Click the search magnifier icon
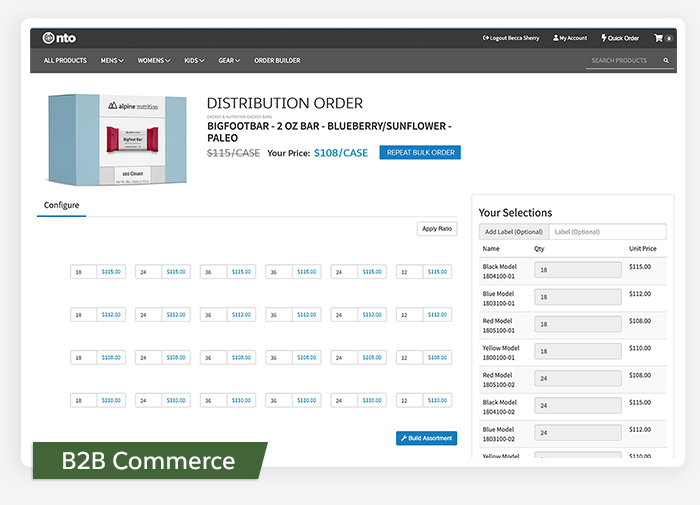Viewport: 700px width, 505px height. tap(666, 61)
